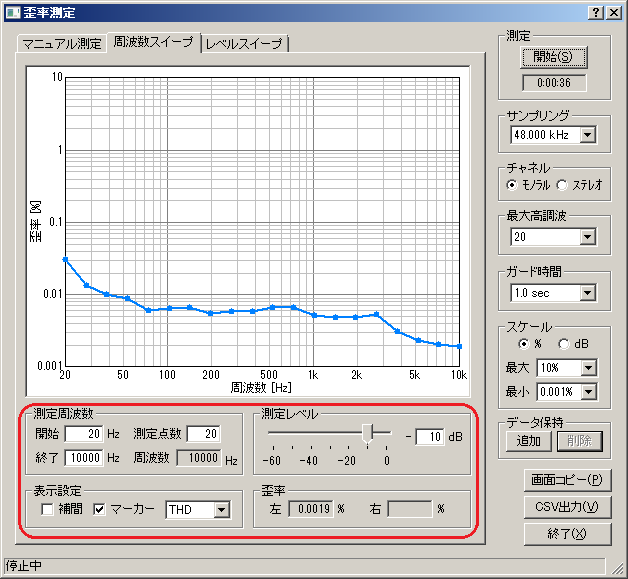
Task: Switch to the マニュアル測定 tab
Action: (x=62, y=43)
